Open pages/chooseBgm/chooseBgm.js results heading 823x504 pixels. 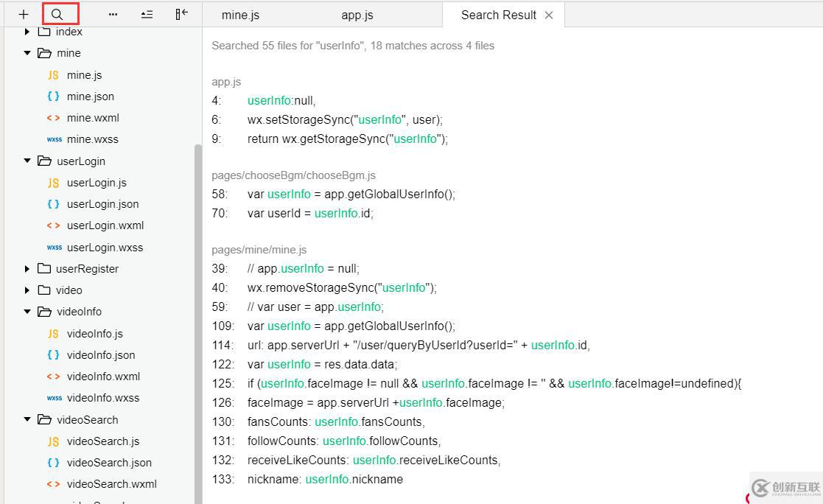[x=293, y=175]
